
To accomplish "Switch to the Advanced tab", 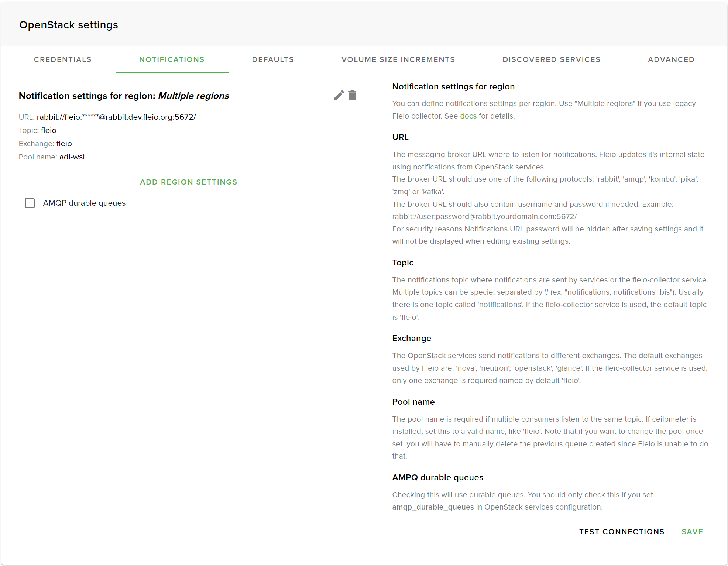I will coord(671,60).
